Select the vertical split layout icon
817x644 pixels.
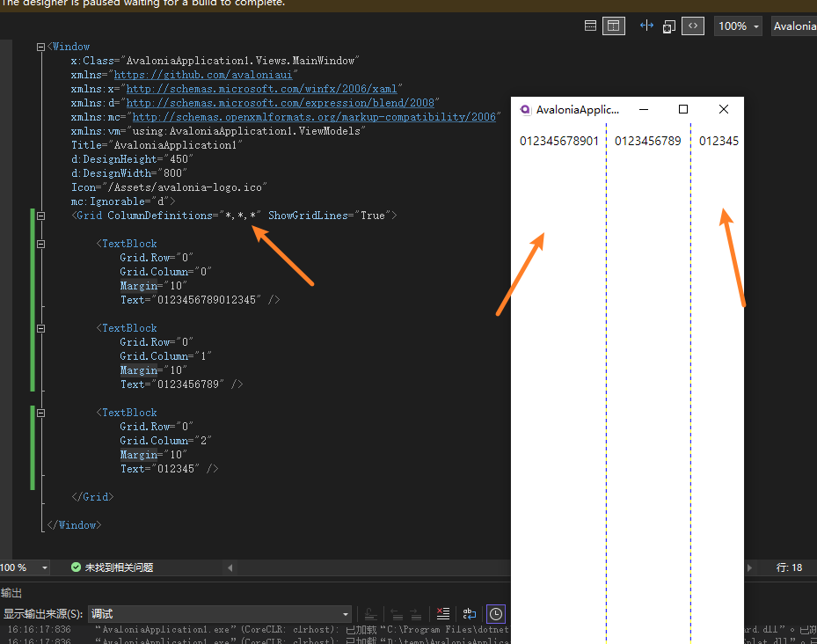(613, 26)
